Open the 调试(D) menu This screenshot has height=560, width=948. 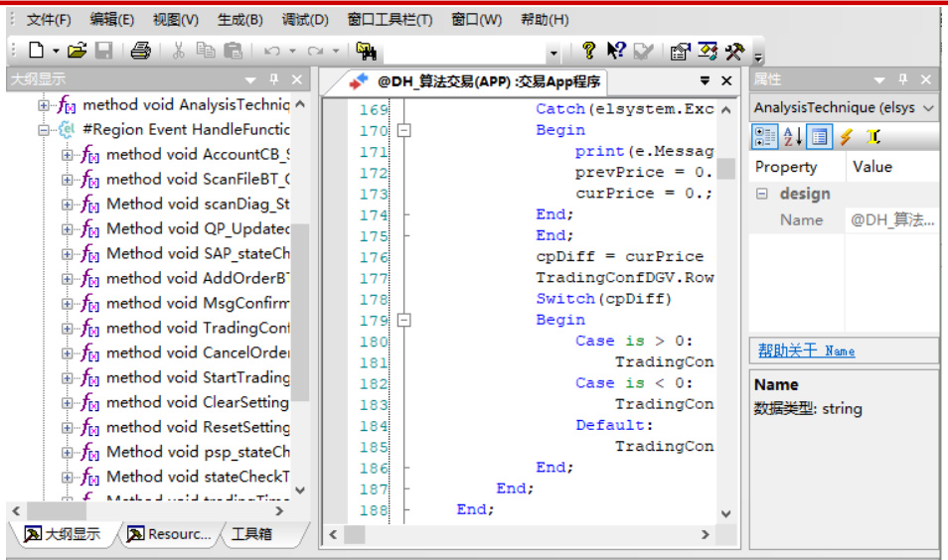tap(305, 20)
